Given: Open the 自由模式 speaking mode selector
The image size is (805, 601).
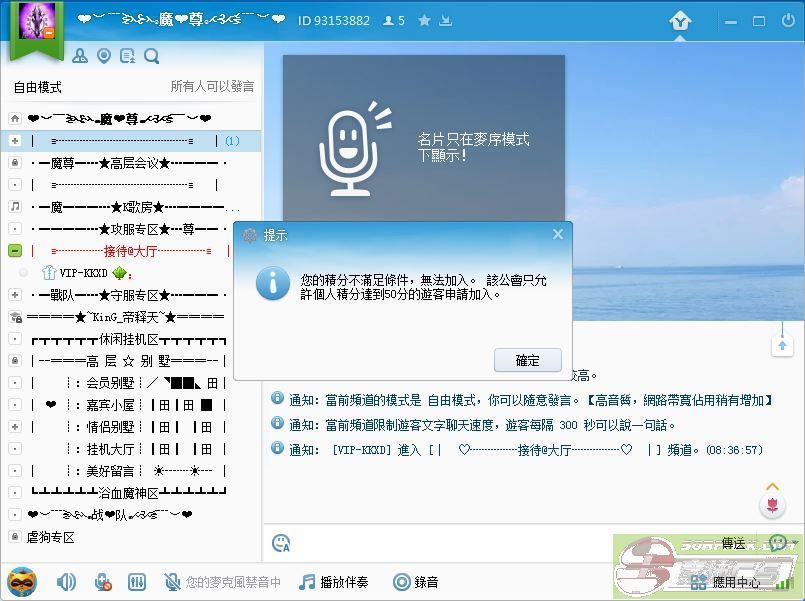Looking at the screenshot, I should tap(38, 87).
